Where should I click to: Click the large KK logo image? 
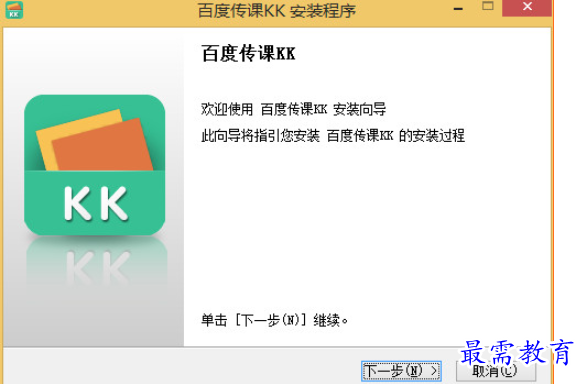pos(95,165)
